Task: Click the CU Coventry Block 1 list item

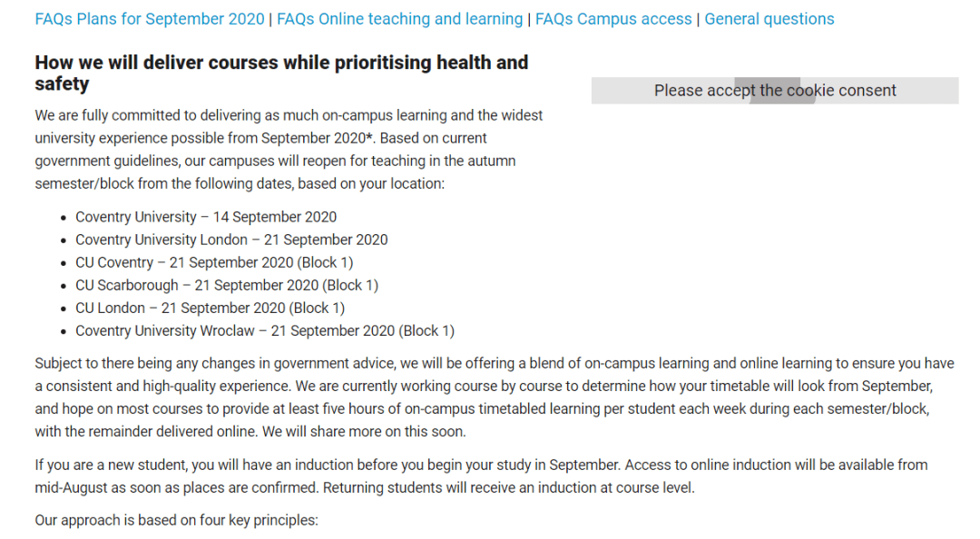Action: [214, 262]
